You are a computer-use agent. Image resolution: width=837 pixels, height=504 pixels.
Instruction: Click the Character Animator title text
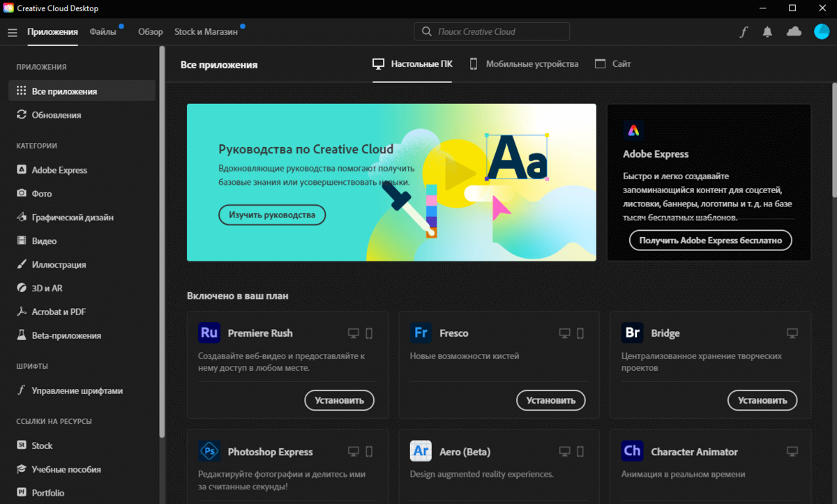tap(694, 452)
